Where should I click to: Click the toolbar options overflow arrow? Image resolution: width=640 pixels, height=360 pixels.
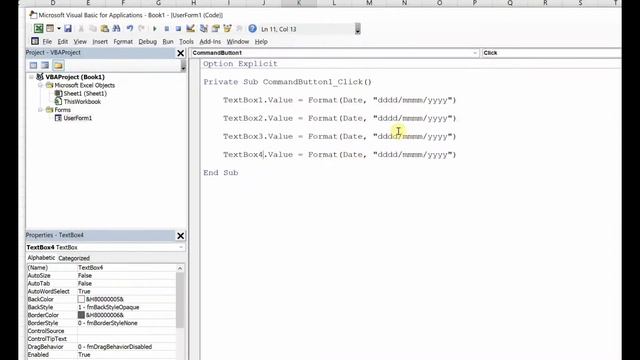(x=358, y=29)
